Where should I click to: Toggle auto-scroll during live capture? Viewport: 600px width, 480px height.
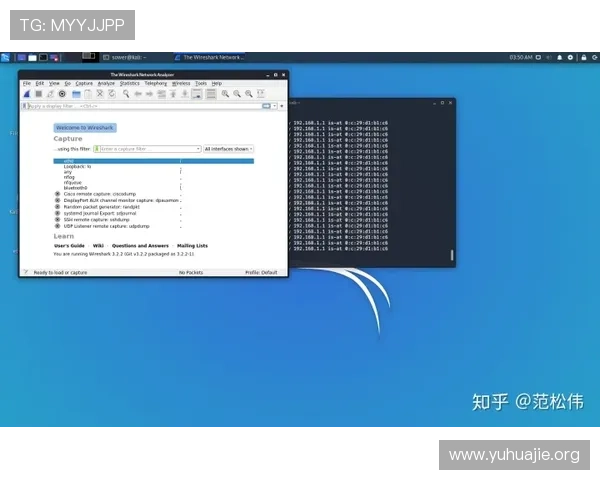tap(197, 94)
